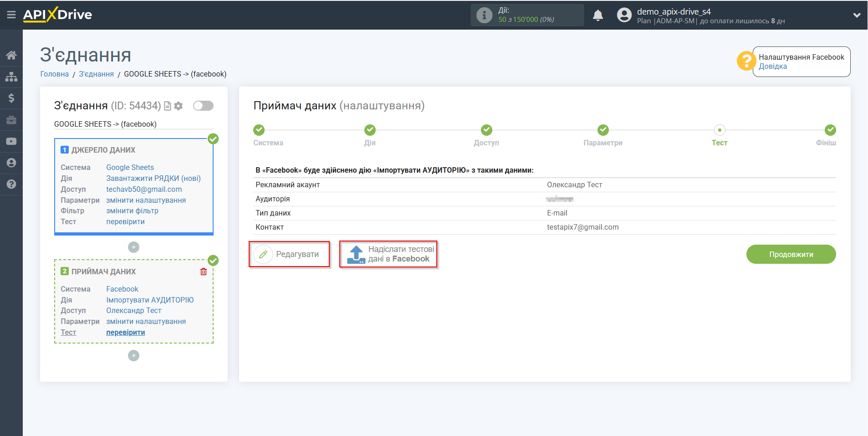Click receiver змінити налаштування link
Image resolution: width=868 pixels, height=436 pixels.
(x=146, y=321)
